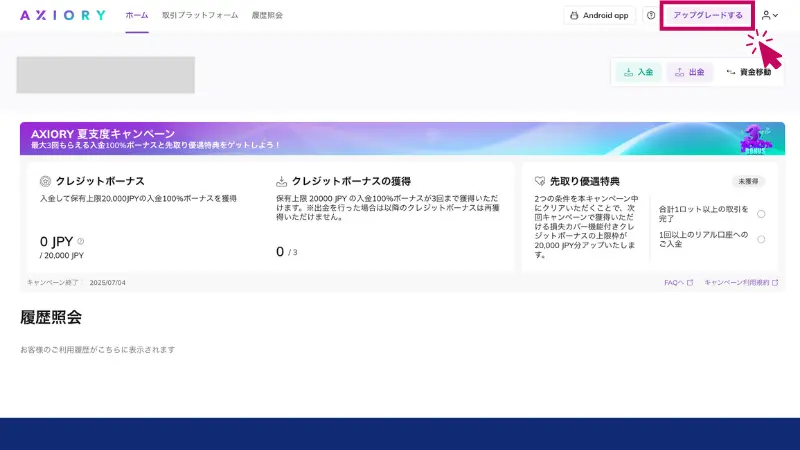The width and height of the screenshot is (800, 450).
Task: Click the bonus mascot image on banner
Action: (x=756, y=139)
